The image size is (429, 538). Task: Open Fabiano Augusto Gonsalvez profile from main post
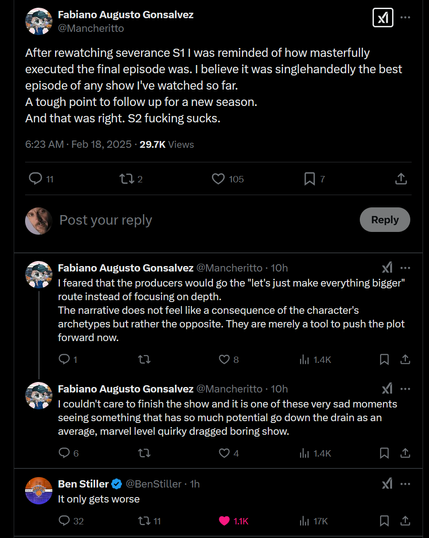[x=125, y=15]
